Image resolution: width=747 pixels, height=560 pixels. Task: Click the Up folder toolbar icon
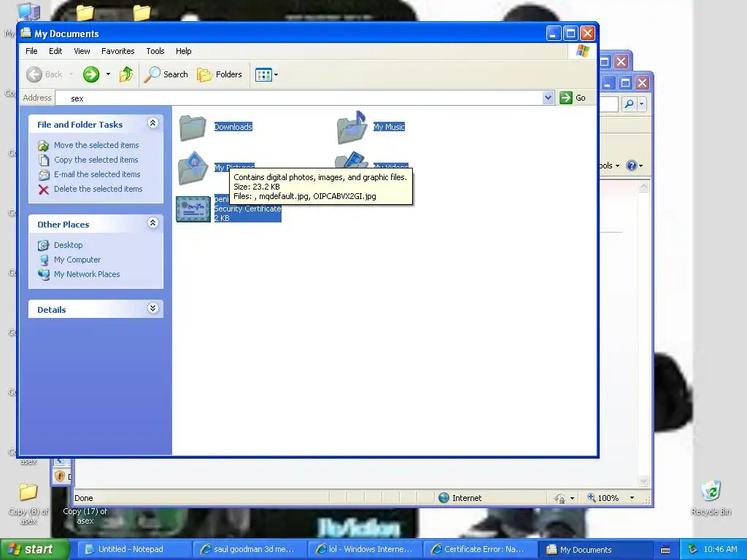tap(126, 74)
